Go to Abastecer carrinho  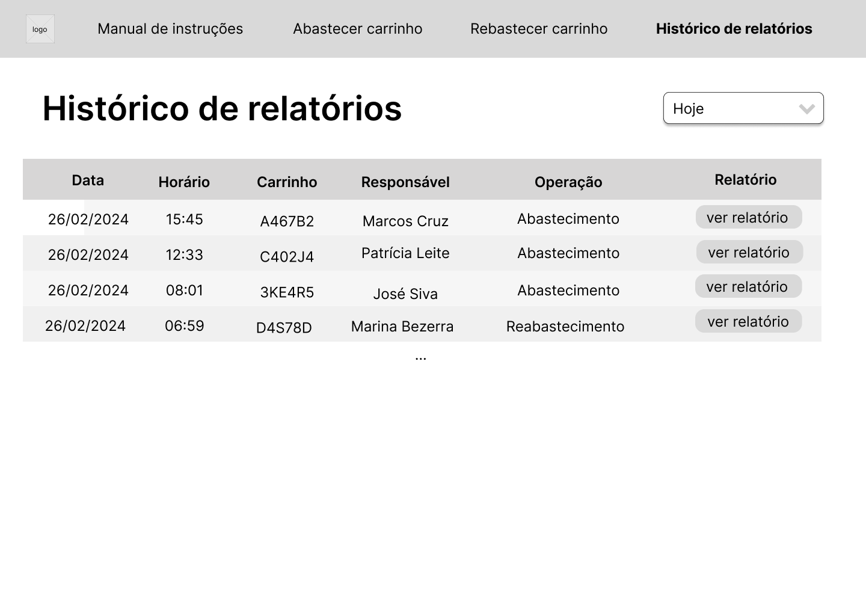tap(358, 29)
